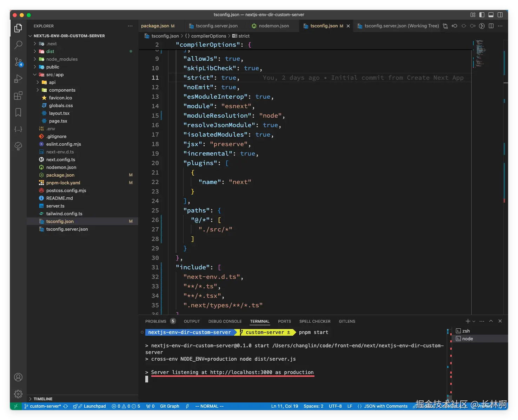Toggle the primary sidebar layout button
The height and width of the screenshot is (420, 518).
point(482,15)
